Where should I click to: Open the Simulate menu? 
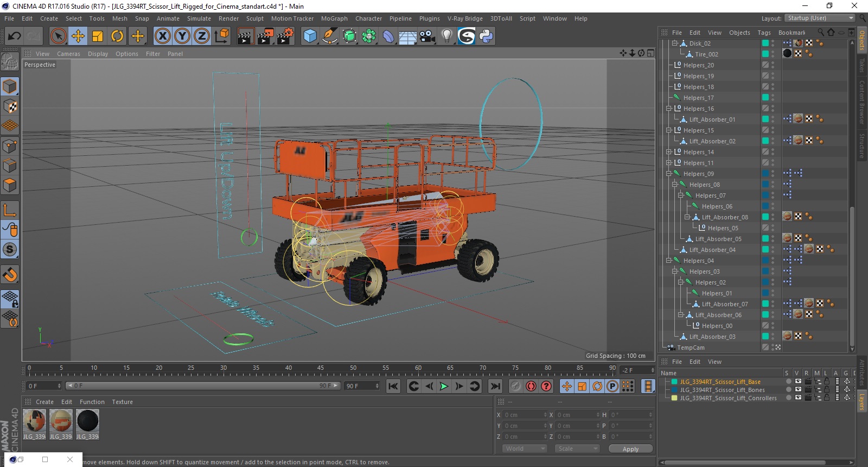point(199,18)
